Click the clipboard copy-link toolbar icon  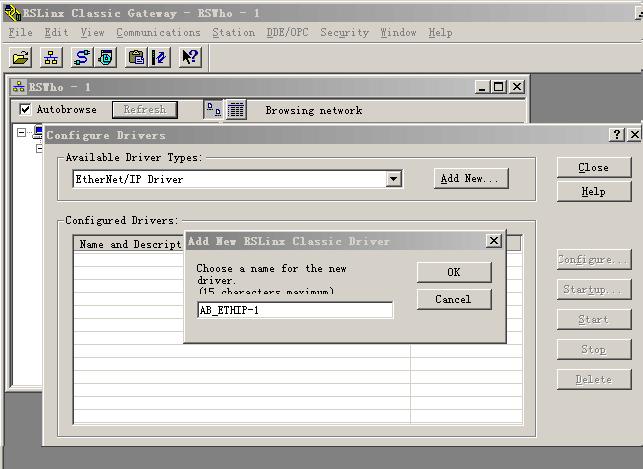(136, 57)
